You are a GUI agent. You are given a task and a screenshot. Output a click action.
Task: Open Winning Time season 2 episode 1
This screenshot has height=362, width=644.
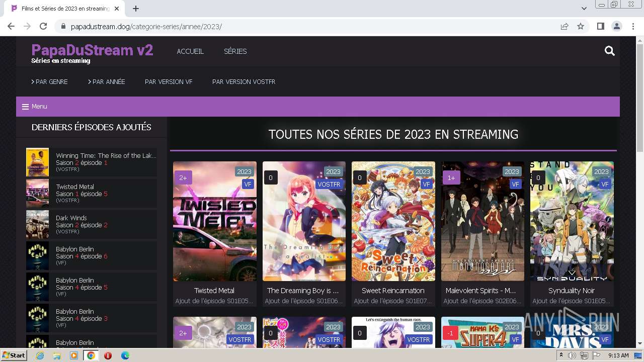[91, 162]
